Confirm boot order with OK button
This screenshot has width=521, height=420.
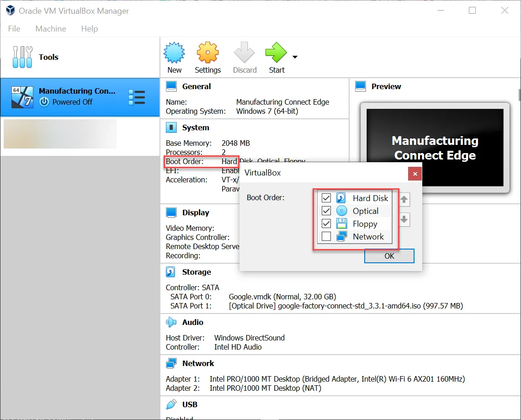tap(389, 256)
